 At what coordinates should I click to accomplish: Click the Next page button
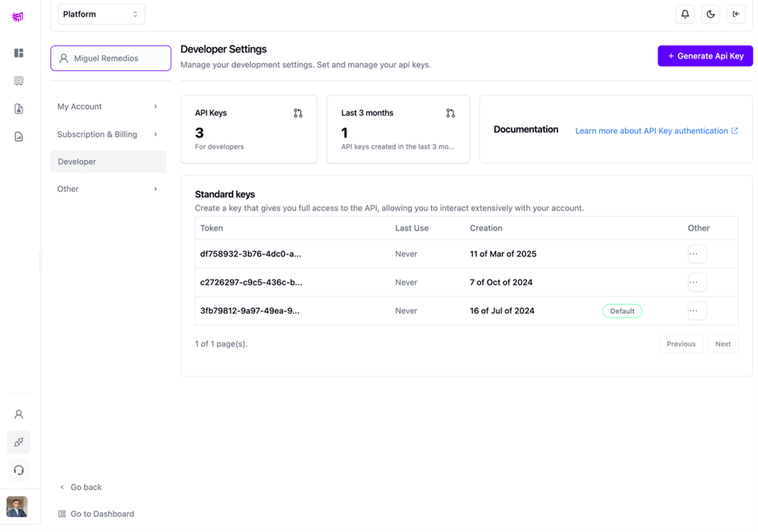tap(723, 344)
